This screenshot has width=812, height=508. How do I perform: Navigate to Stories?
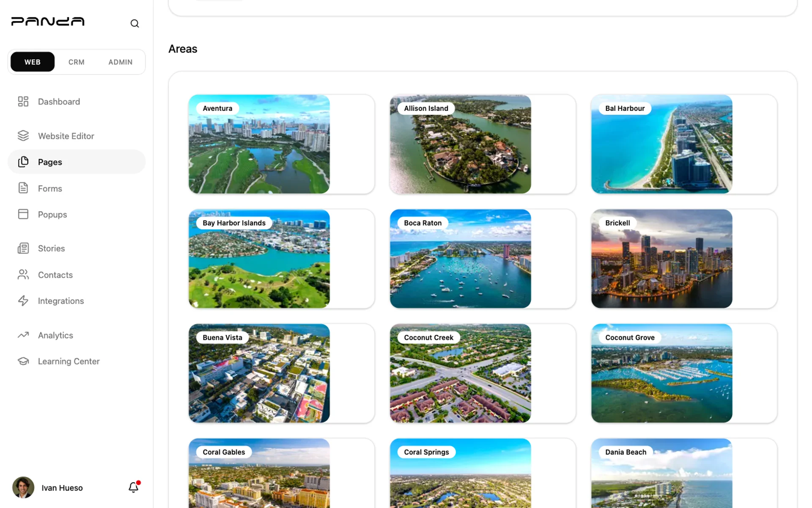click(77, 248)
